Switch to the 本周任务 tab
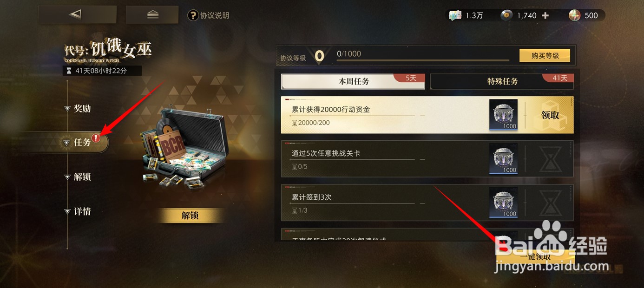Viewport: 644px width, 288px height. pyautogui.click(x=353, y=81)
